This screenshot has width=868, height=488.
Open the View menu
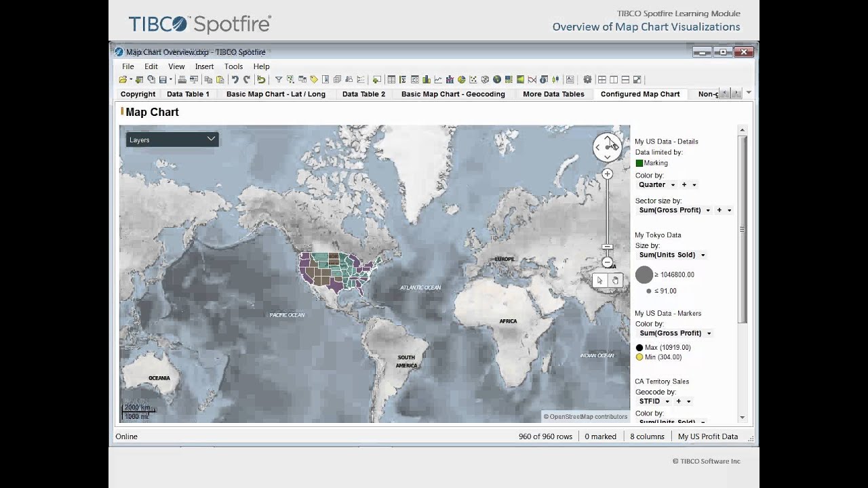click(176, 66)
